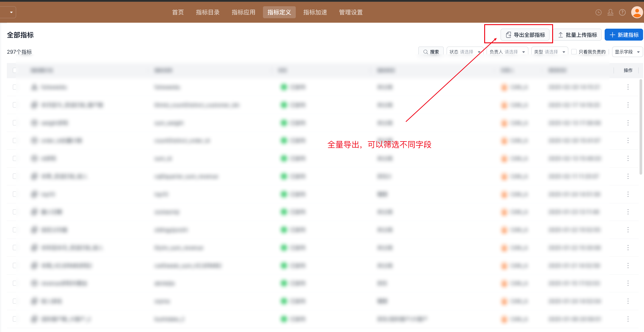The height and width of the screenshot is (332, 644).
Task: Open the 显示字段 column dropdown
Action: (x=627, y=52)
